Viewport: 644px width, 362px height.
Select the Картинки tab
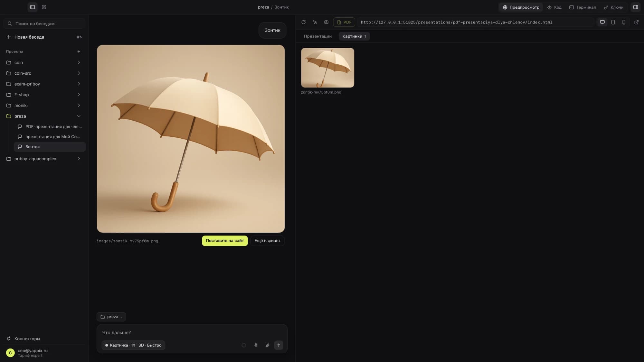point(354,36)
